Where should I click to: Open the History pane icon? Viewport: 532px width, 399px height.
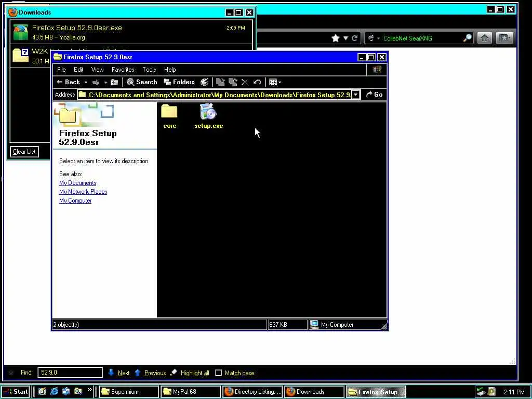(204, 82)
